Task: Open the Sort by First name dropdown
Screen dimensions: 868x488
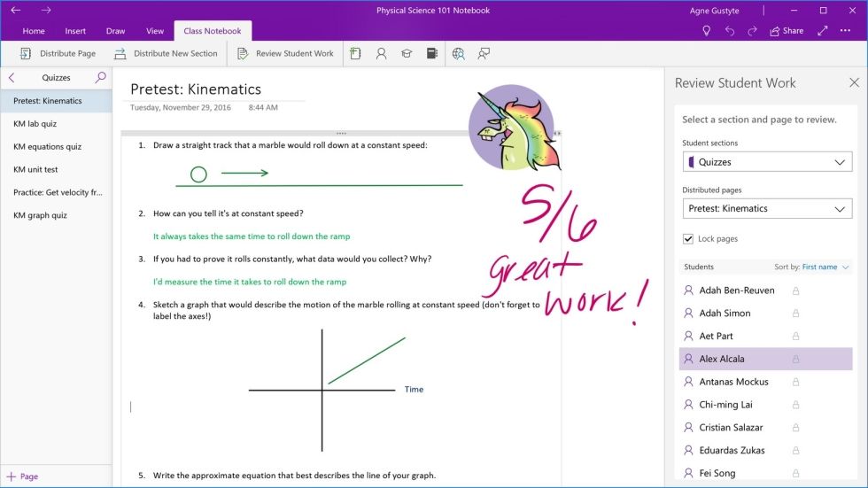Action: pyautogui.click(x=825, y=267)
